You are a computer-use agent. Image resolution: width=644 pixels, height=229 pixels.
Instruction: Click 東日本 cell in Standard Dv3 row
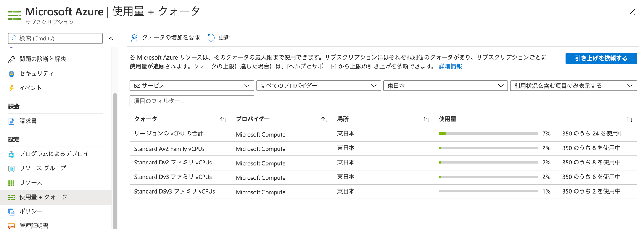point(346,177)
